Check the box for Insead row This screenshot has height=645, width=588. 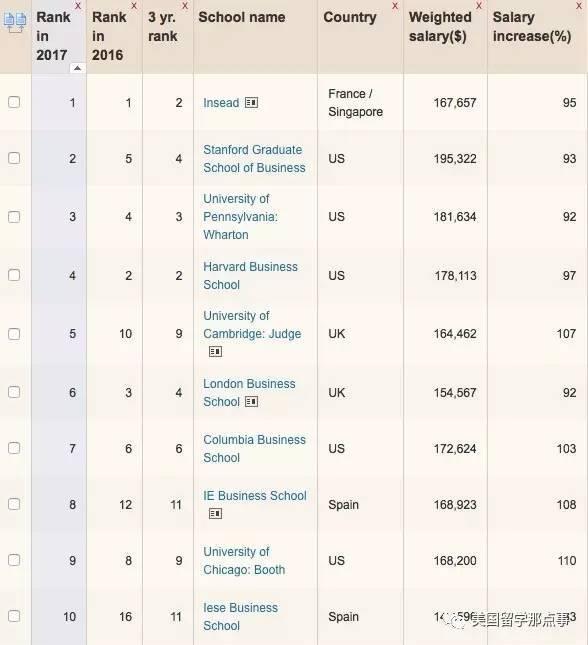[14, 102]
